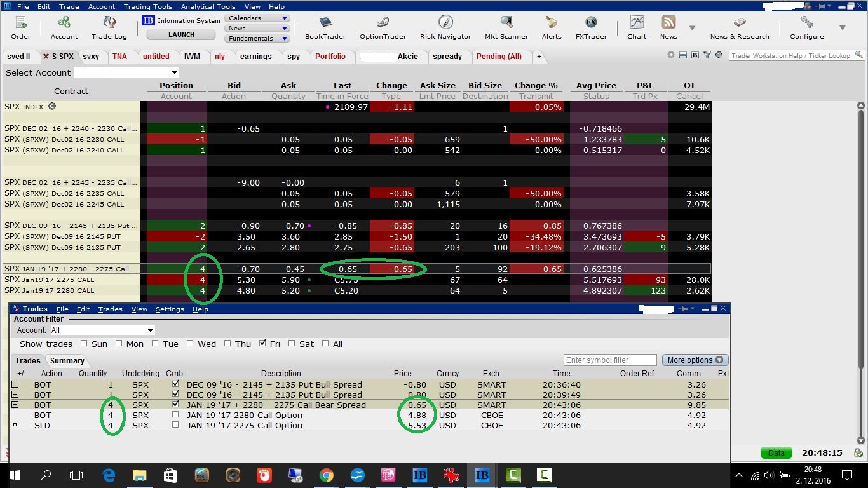Check the Sun box in Show trades
The width and height of the screenshot is (868, 488).
point(84,344)
